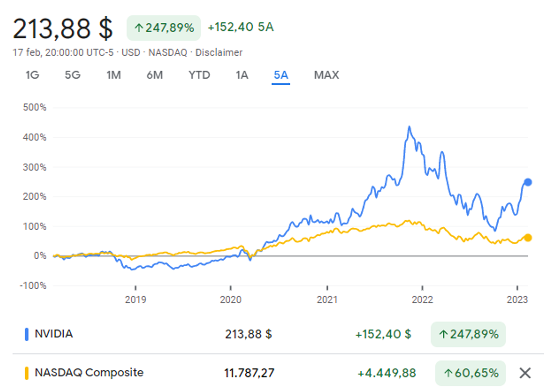Click the NVIDIA row +152,40 $ change
Image resolution: width=557 pixels, height=392 pixels.
point(383,334)
